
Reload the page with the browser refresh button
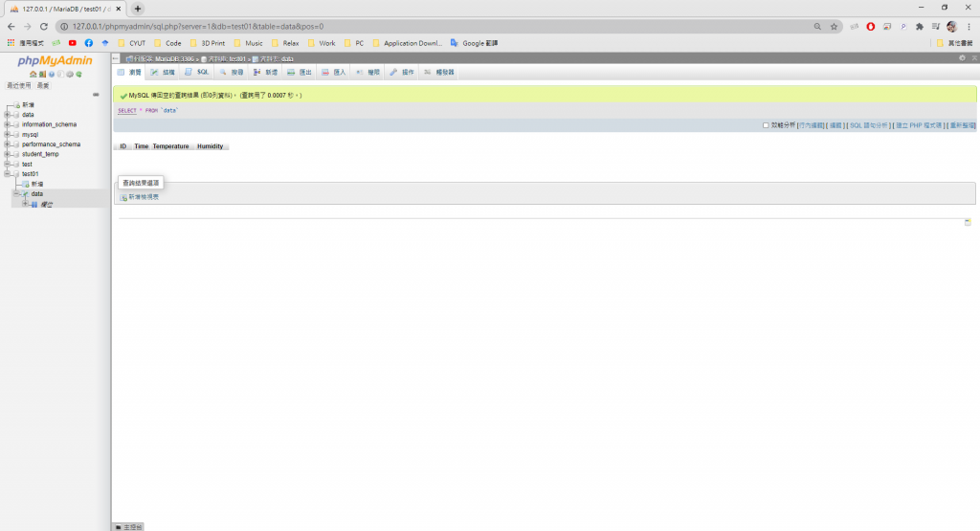click(44, 26)
